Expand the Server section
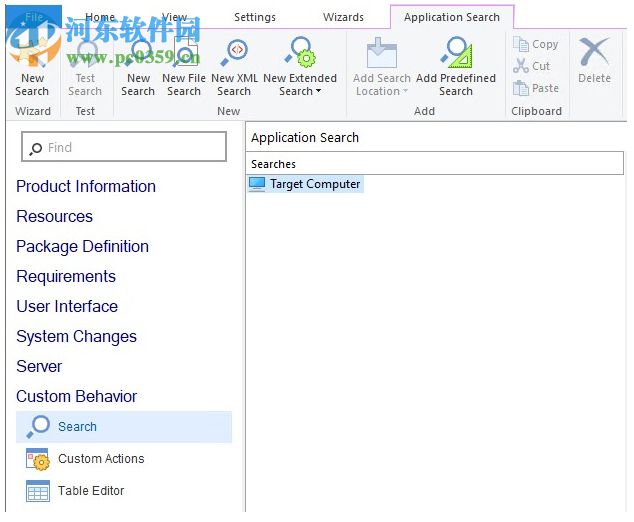The height and width of the screenshot is (522, 634). pyautogui.click(x=39, y=366)
